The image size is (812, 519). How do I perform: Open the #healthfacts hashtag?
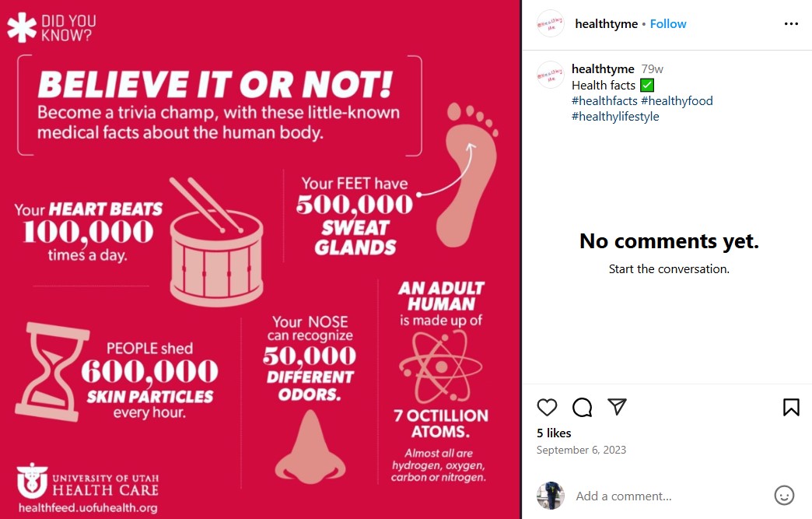click(x=604, y=101)
